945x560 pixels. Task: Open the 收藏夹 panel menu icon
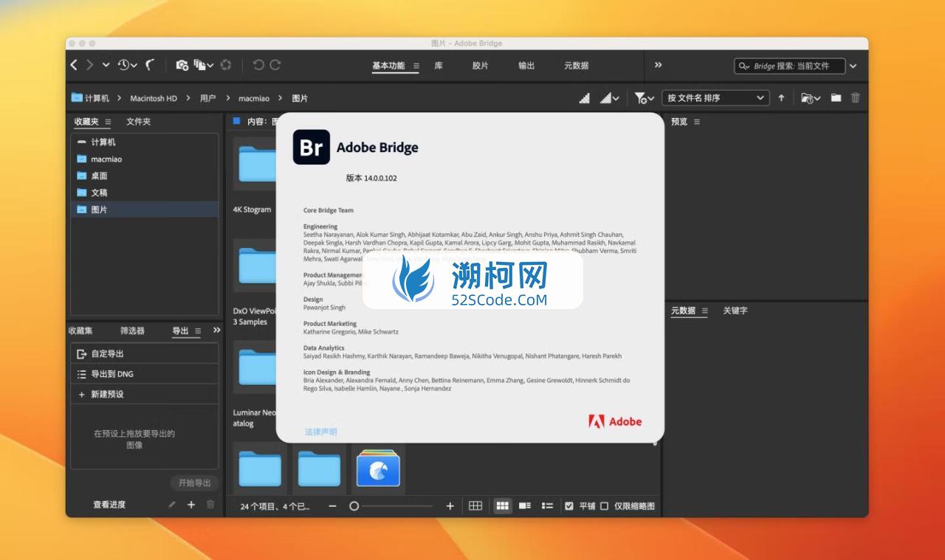click(109, 122)
